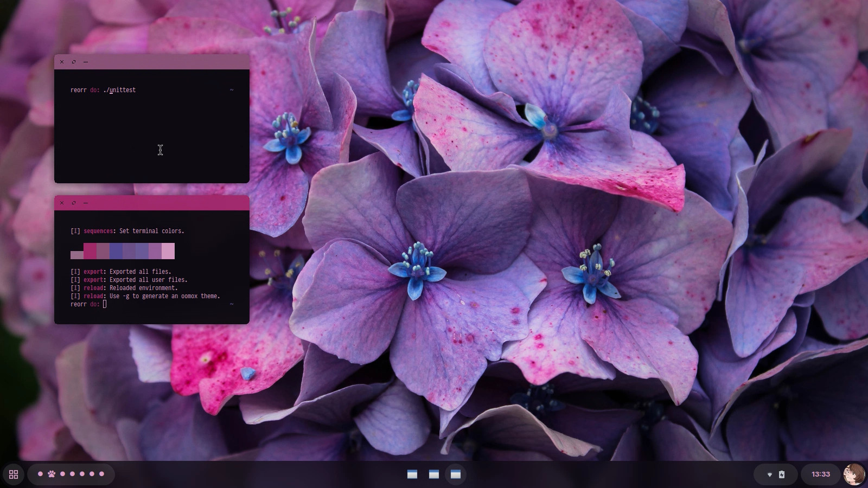Open the user avatar menu
This screenshot has width=868, height=488.
[x=854, y=474]
